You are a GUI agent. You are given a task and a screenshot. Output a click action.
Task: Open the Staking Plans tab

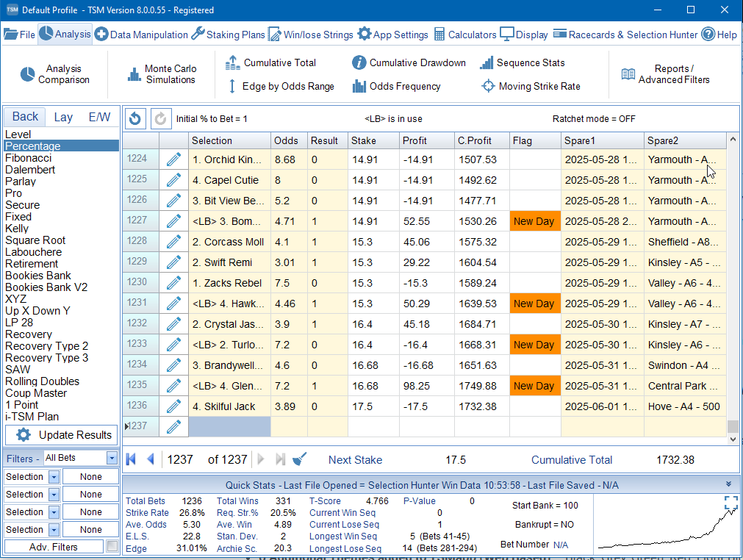[x=228, y=35]
